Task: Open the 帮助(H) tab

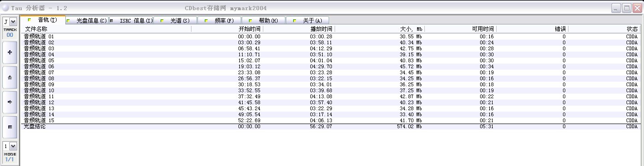Action: (x=264, y=21)
